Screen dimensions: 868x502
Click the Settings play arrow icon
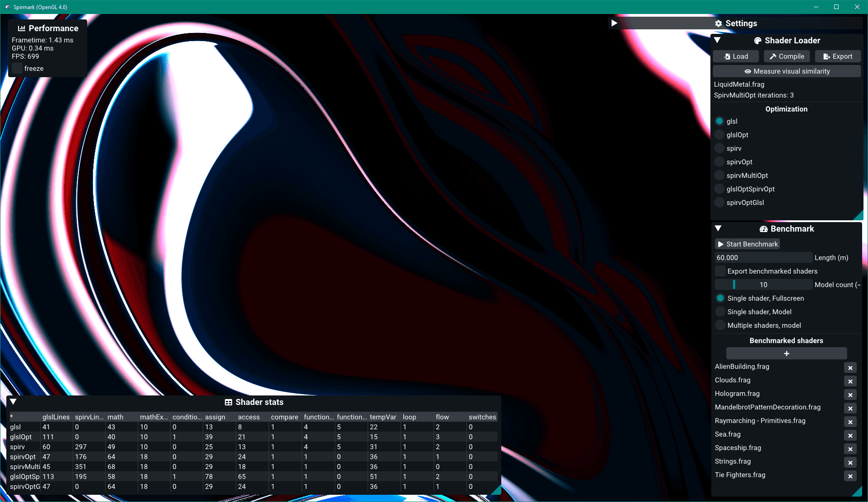[x=614, y=23]
